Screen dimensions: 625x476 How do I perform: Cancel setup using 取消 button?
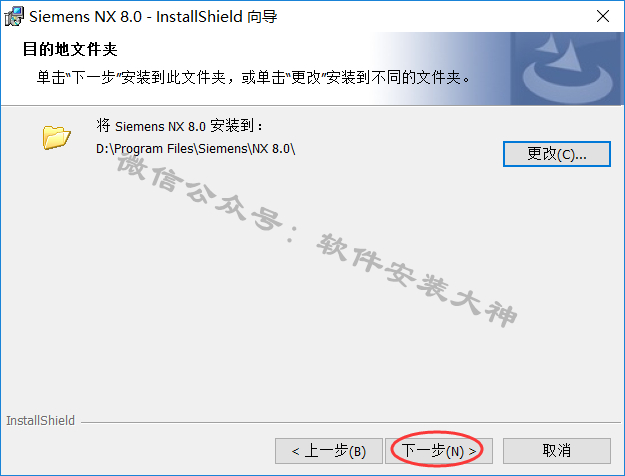click(556, 451)
